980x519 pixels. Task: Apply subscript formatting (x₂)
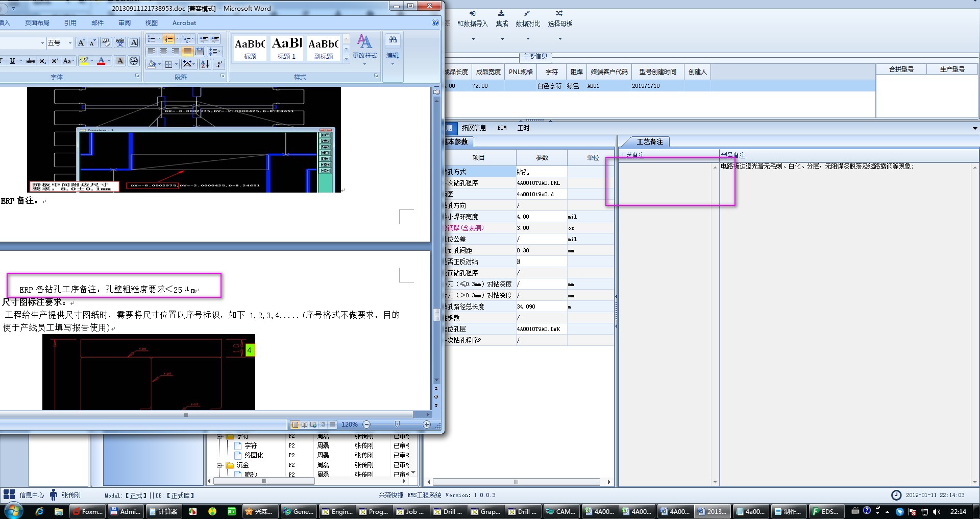(42, 61)
